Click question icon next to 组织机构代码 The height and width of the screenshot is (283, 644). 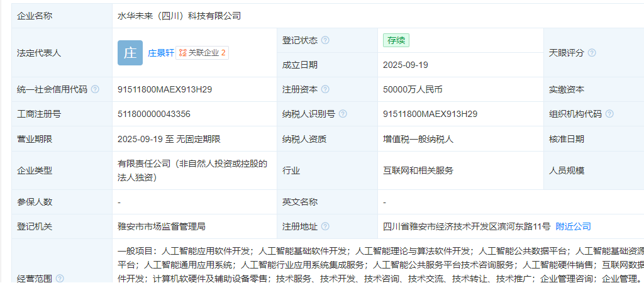[x=609, y=114]
